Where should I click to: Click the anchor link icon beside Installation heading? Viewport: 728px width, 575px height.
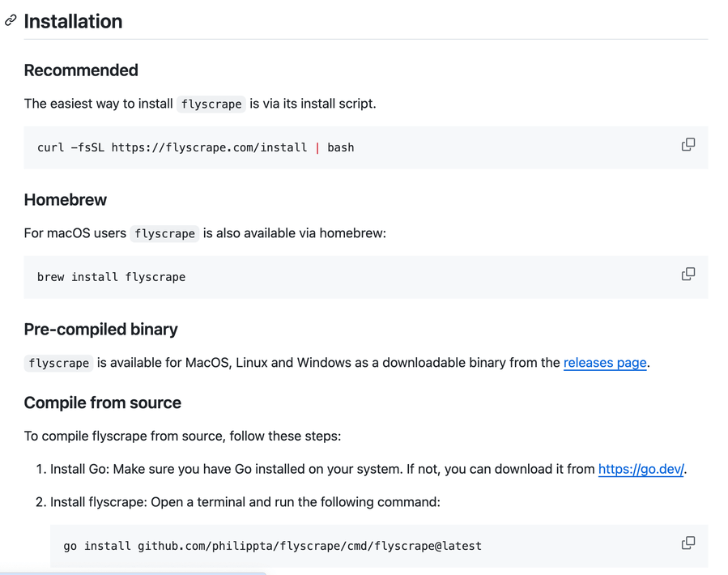(11, 21)
